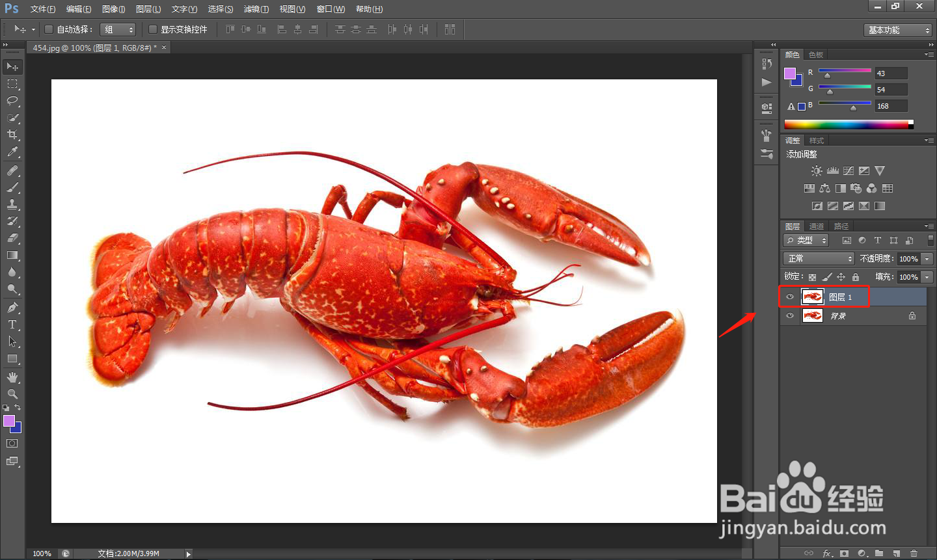Select the Eyedropper tool
This screenshot has height=560, width=937.
[x=12, y=152]
